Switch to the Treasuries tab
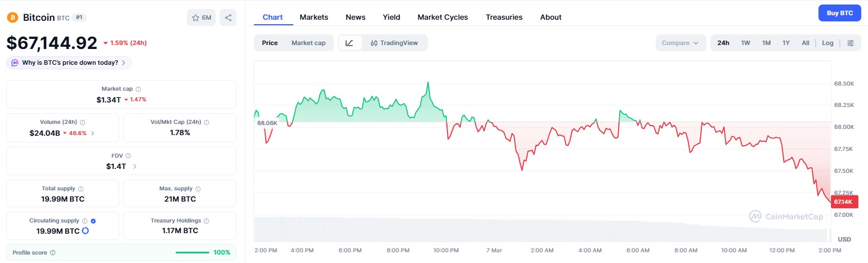This screenshot has width=868, height=263. tap(504, 17)
